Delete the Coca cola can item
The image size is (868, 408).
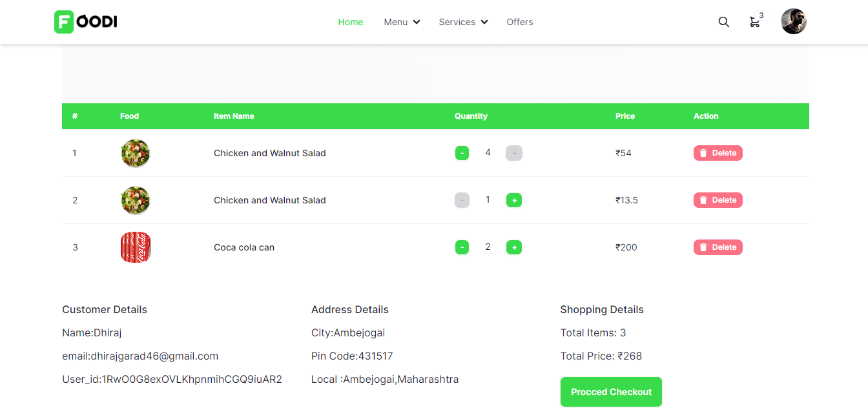pyautogui.click(x=718, y=247)
